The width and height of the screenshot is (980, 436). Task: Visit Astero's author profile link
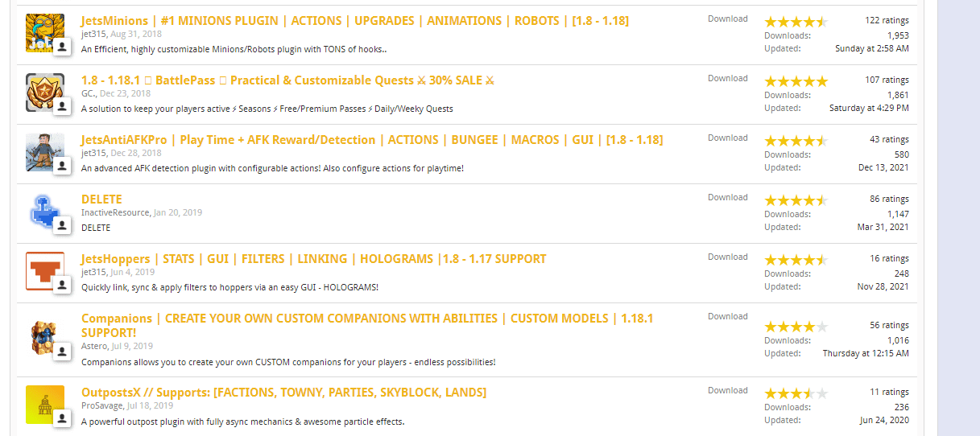tap(94, 346)
